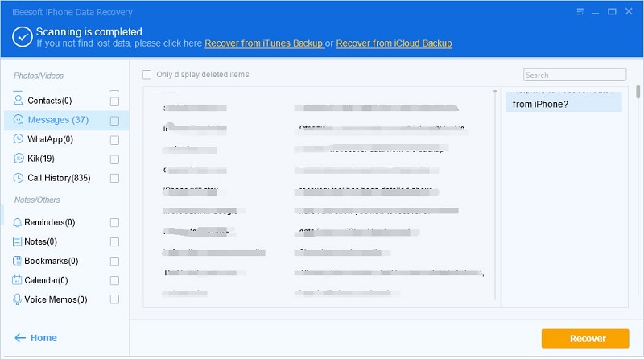Click the Reminders bell icon

pos(17,222)
